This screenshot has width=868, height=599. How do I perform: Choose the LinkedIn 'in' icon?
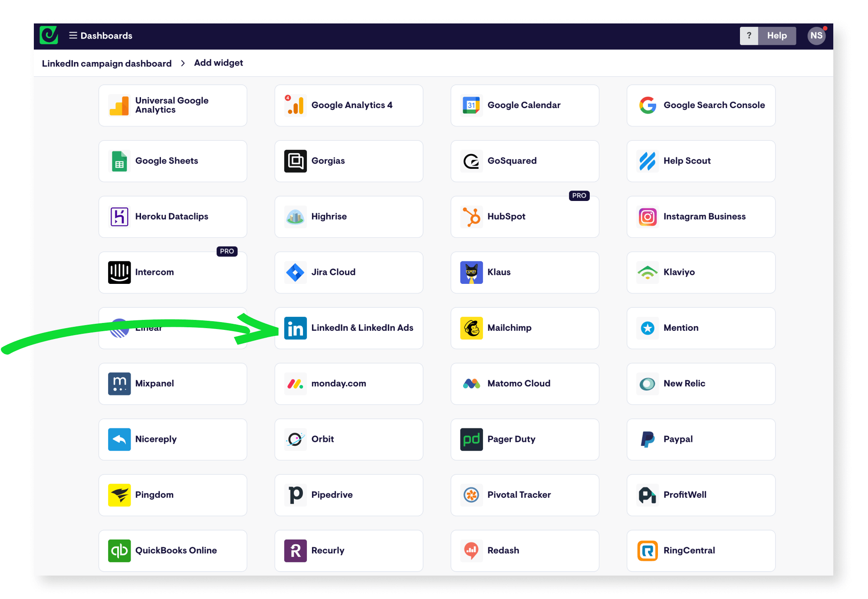[296, 328]
